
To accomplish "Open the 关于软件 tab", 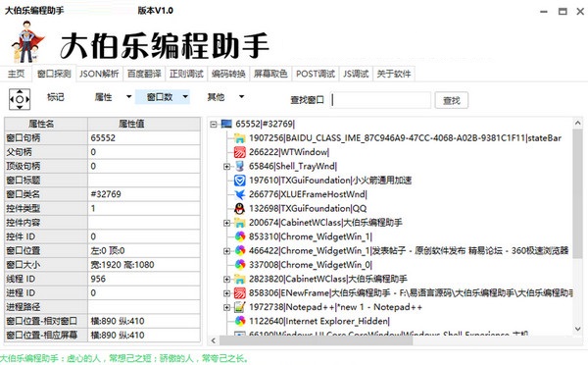I will 394,74.
